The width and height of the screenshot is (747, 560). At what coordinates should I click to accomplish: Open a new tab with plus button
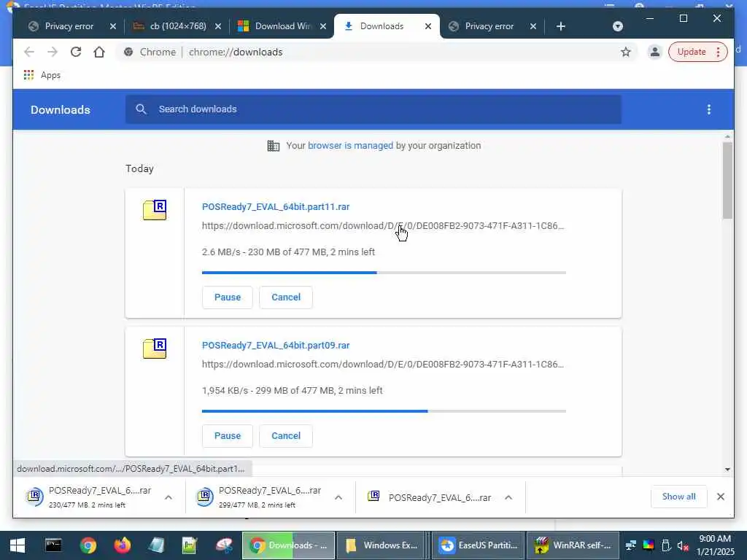561,26
